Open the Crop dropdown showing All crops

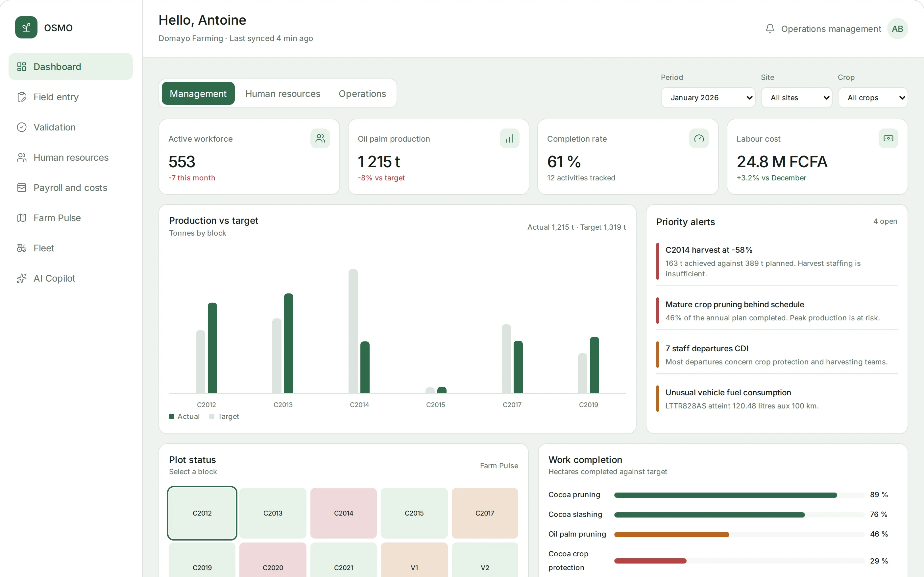pyautogui.click(x=873, y=98)
